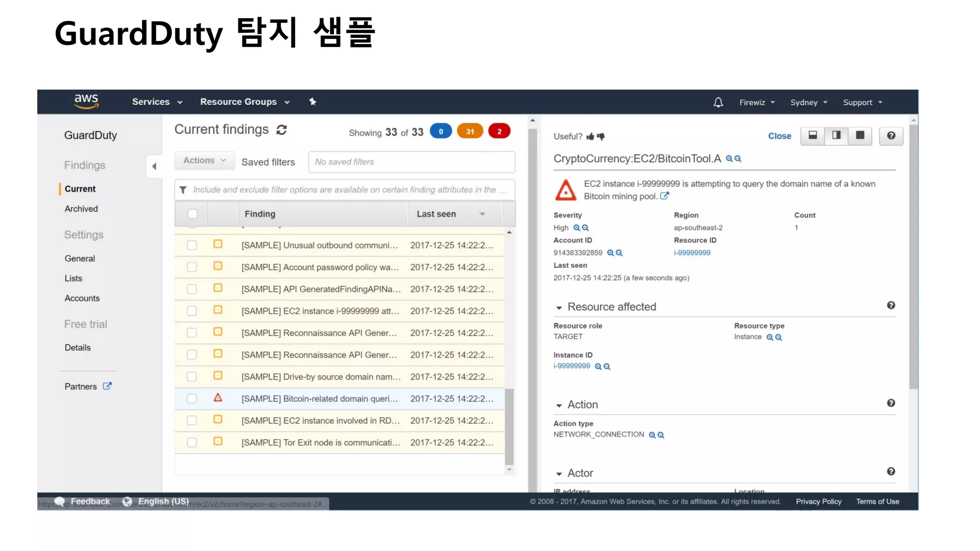Click exclude filter icon next to Account ID 914383392859
Viewport: 980px width, 551px height.
click(619, 253)
